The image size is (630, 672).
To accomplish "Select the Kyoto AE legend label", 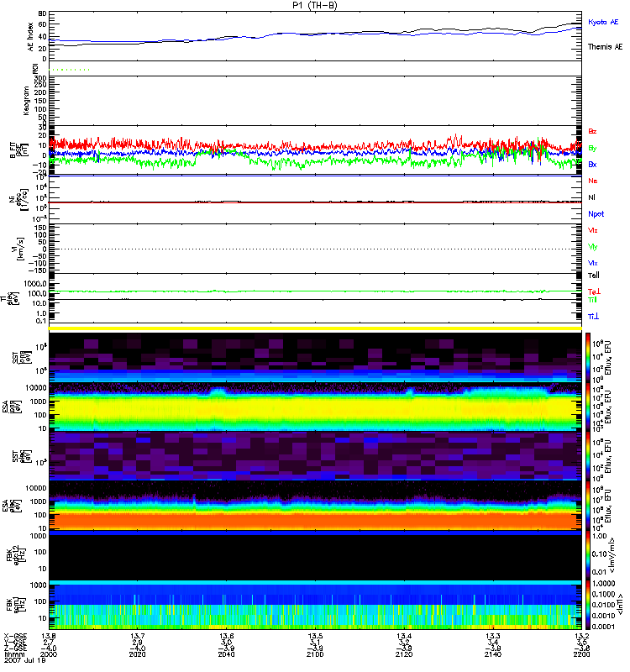I will 603,22.
